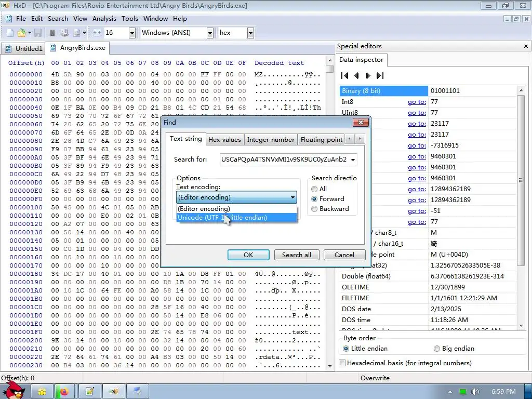Switch to HxD taskbar button
Viewport: 532px width, 399px height.
pyautogui.click(x=114, y=392)
